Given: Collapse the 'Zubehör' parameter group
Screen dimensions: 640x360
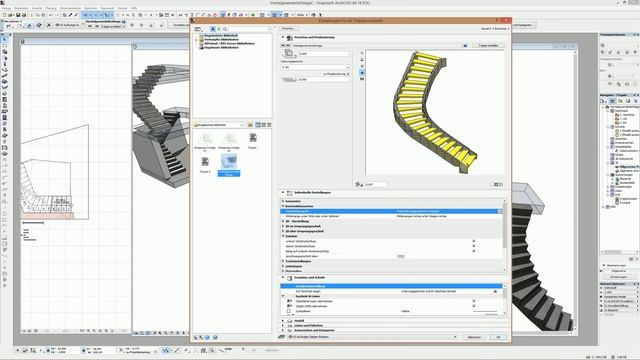Looking at the screenshot, I should tap(283, 236).
